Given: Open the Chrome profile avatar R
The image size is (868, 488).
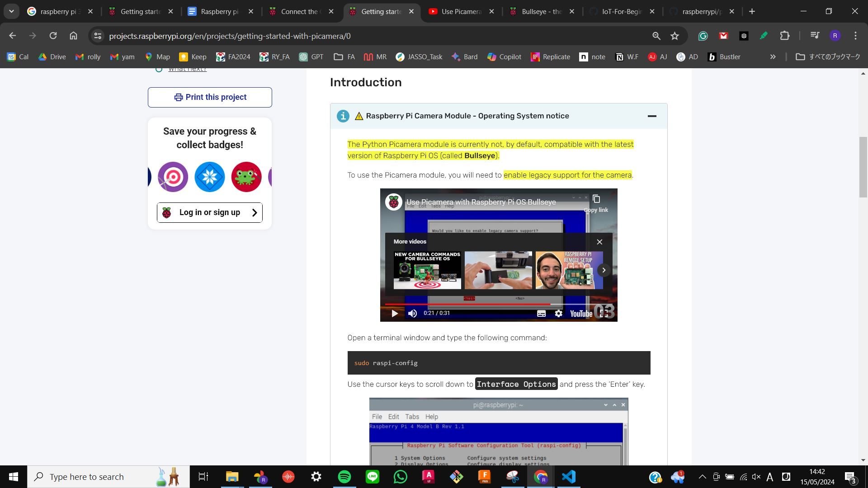Looking at the screenshot, I should [x=835, y=36].
